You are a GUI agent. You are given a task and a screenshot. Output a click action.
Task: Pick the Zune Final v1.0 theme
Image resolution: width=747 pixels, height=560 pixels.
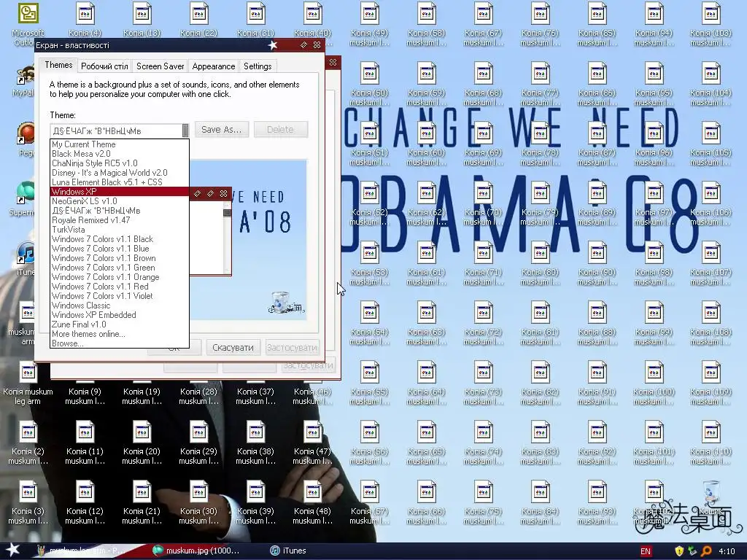click(x=120, y=324)
